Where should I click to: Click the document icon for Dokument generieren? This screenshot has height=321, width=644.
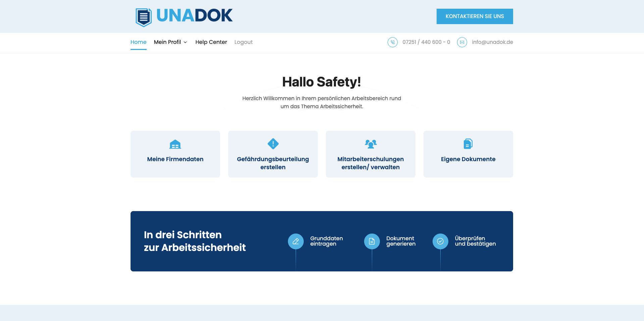tap(372, 241)
